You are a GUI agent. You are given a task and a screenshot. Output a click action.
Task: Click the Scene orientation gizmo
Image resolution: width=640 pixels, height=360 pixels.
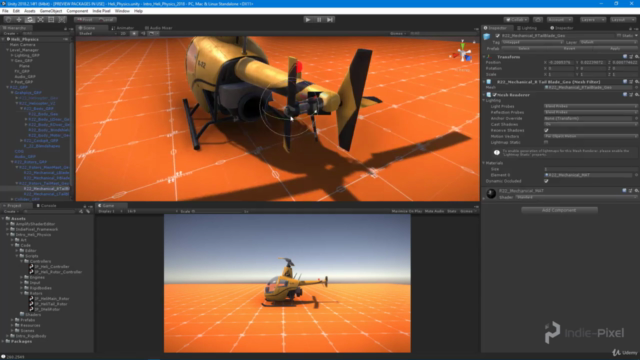[x=462, y=53]
